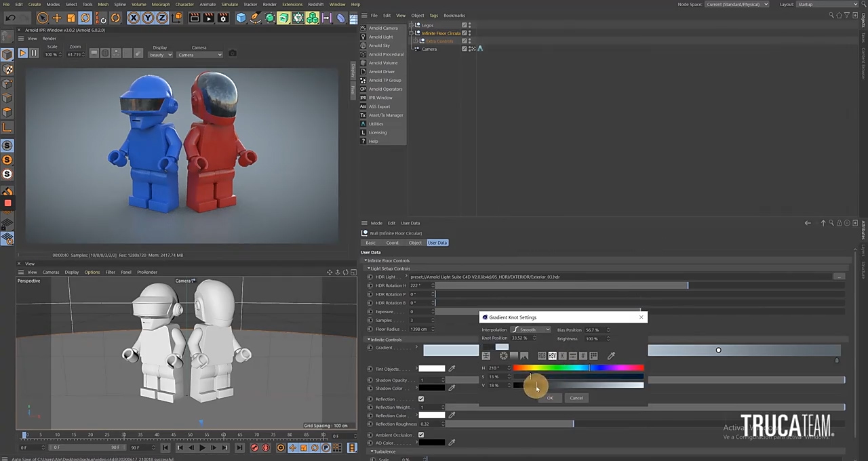Open the Display dropdown set to beauty
868x461 pixels.
tap(161, 55)
